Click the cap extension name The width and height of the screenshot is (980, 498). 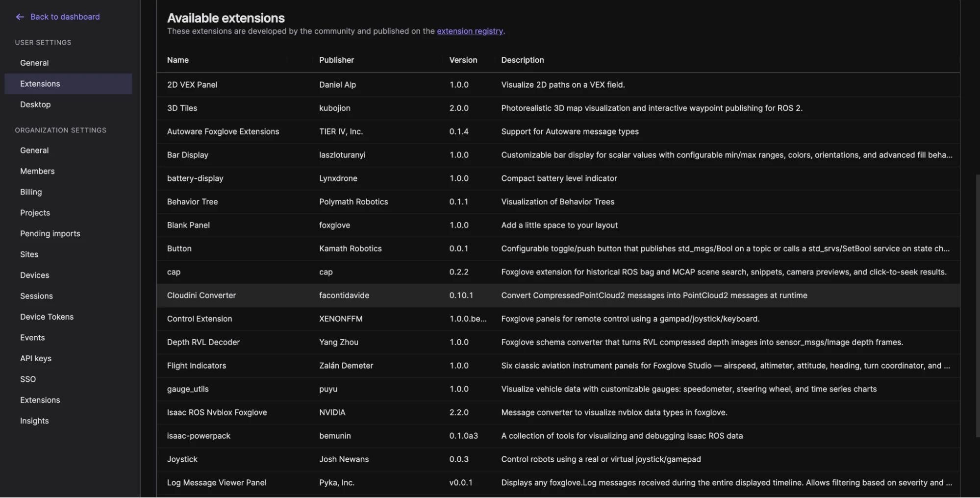pyautogui.click(x=174, y=273)
